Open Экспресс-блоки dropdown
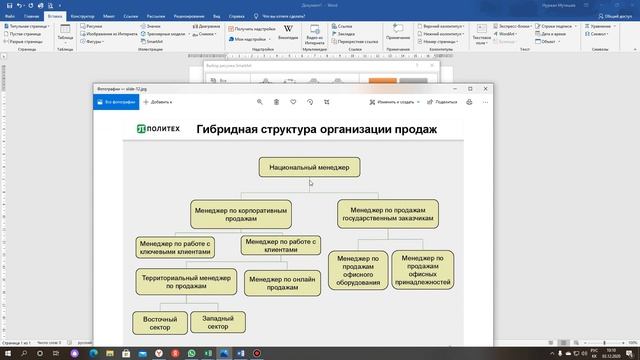Image resolution: width=640 pixels, height=360 pixels. (513, 26)
